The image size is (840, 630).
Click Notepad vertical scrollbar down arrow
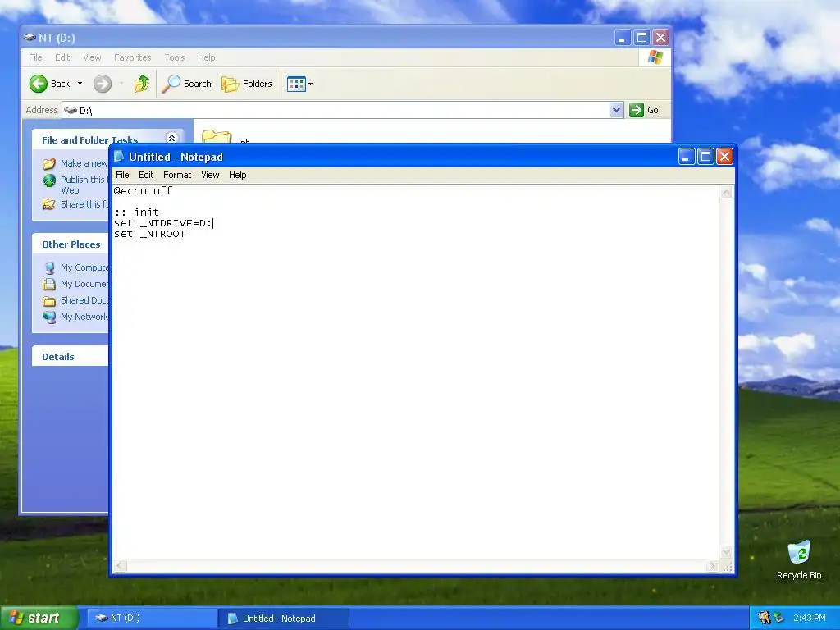click(727, 552)
